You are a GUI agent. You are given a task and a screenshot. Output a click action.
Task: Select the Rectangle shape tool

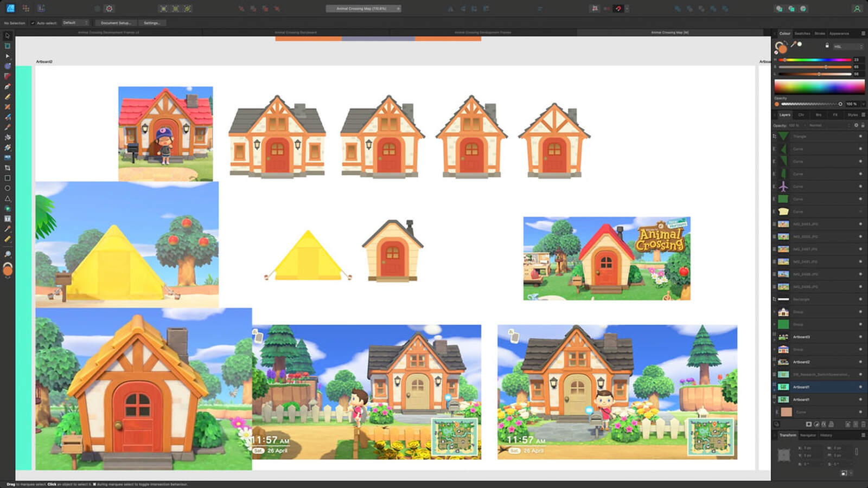pyautogui.click(x=8, y=178)
